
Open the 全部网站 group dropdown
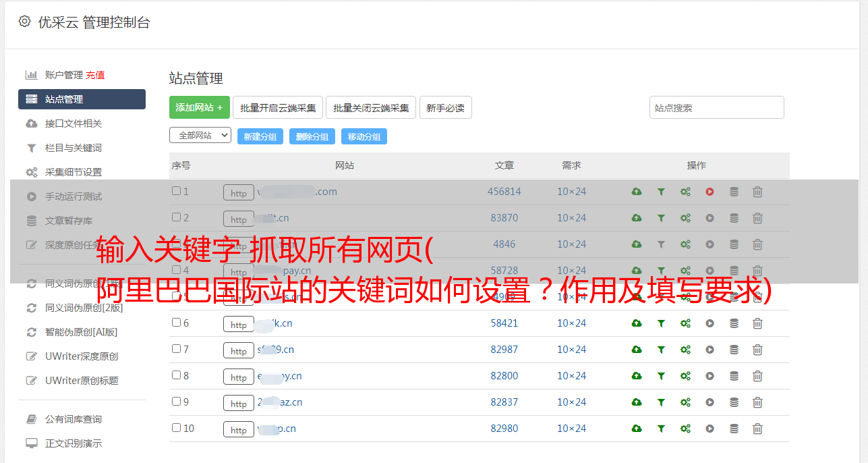(x=200, y=135)
